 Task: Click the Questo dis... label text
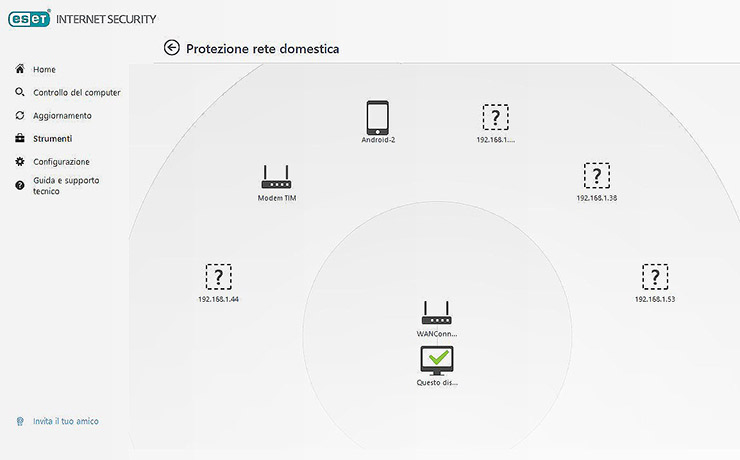click(x=437, y=383)
